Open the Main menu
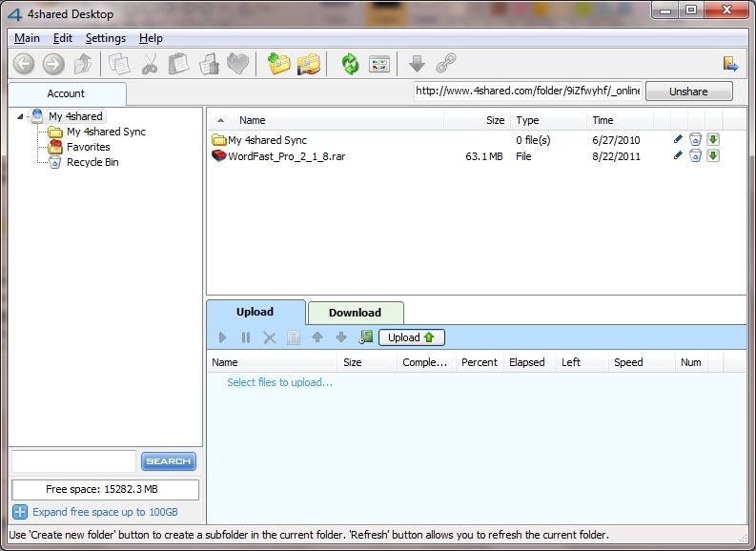This screenshot has height=551, width=756. click(x=27, y=38)
